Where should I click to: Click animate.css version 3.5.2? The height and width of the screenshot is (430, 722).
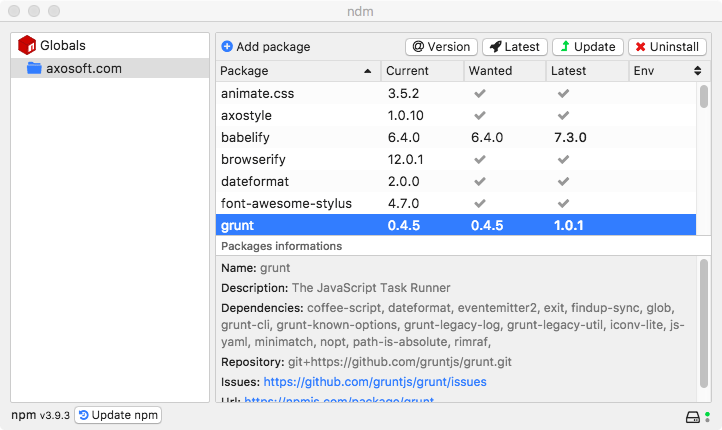coord(403,93)
